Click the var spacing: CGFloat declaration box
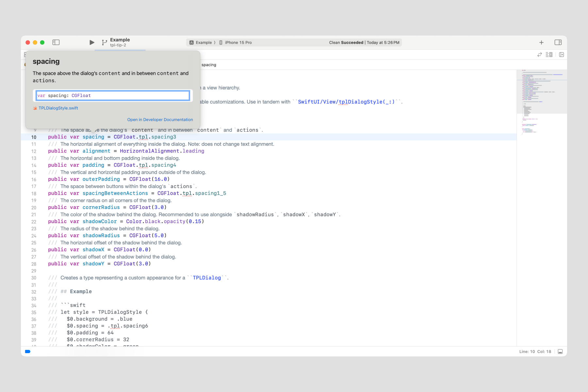 click(x=113, y=95)
